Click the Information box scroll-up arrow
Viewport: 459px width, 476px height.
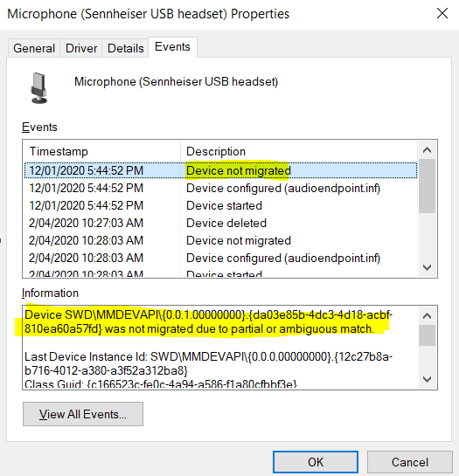[x=427, y=316]
